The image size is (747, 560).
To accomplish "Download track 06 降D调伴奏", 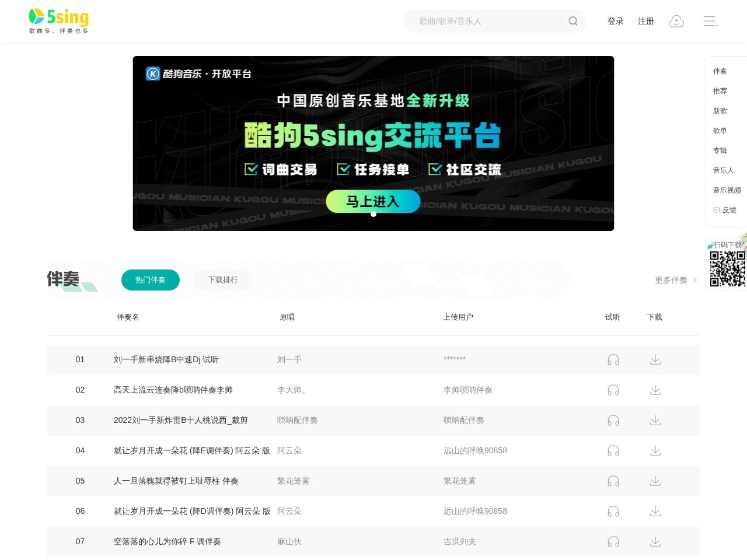I will [x=655, y=512].
